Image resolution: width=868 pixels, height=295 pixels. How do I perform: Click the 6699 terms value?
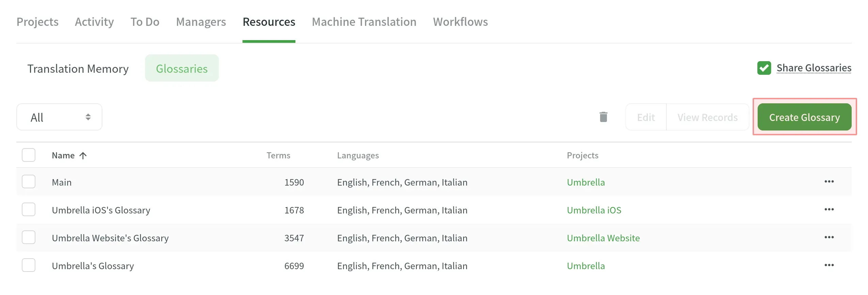[294, 266]
